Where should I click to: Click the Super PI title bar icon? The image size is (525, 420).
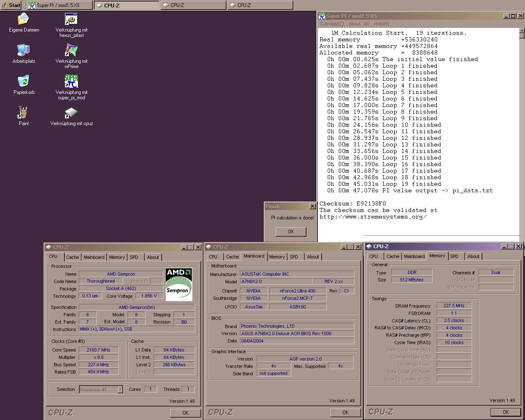(x=322, y=16)
